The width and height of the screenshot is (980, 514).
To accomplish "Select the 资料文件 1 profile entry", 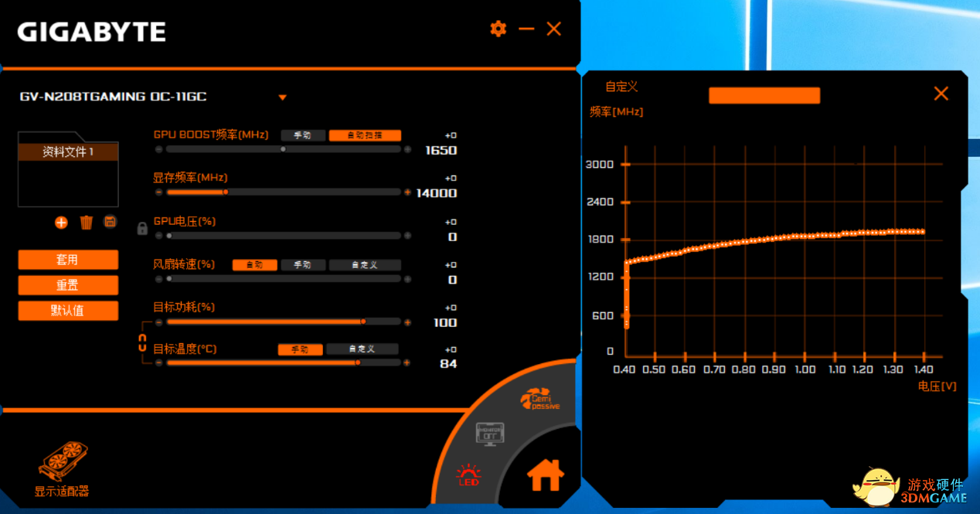I will click(68, 152).
